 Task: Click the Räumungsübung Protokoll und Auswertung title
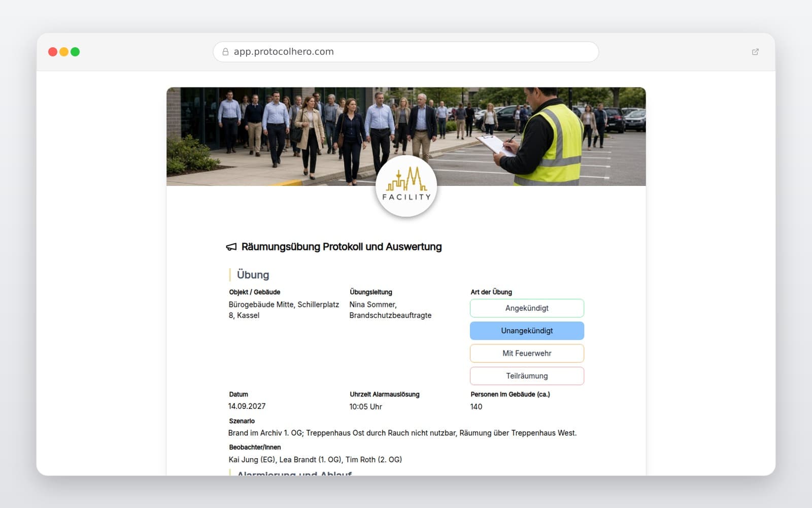click(342, 247)
